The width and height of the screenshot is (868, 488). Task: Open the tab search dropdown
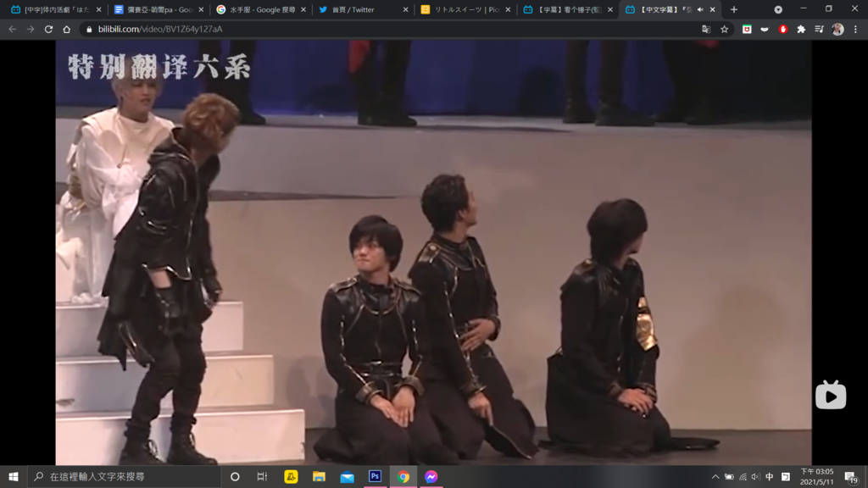tap(778, 9)
